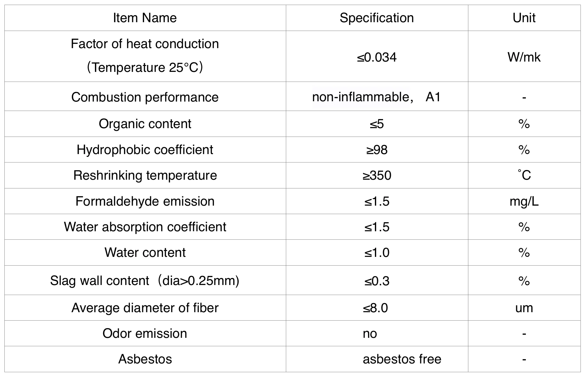
Task: Click the ≥350 temperature value
Action: [x=377, y=176]
